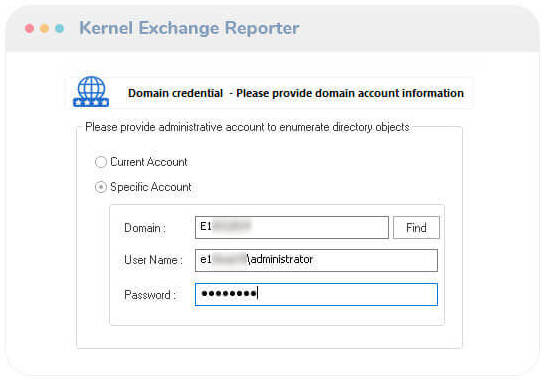Screen dimensions: 545x380
Task: Click into the User Name field
Action: [x=316, y=260]
